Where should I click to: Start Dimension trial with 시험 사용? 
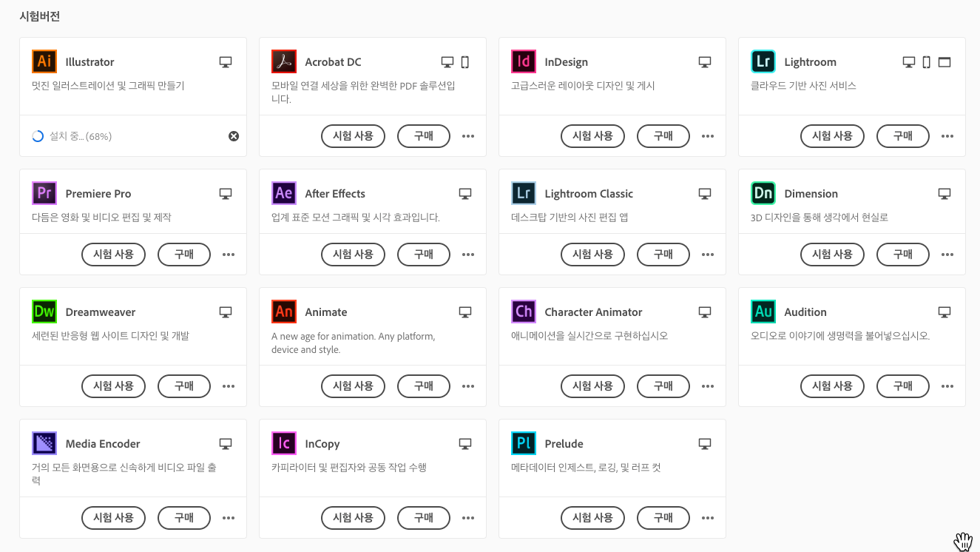pyautogui.click(x=832, y=255)
